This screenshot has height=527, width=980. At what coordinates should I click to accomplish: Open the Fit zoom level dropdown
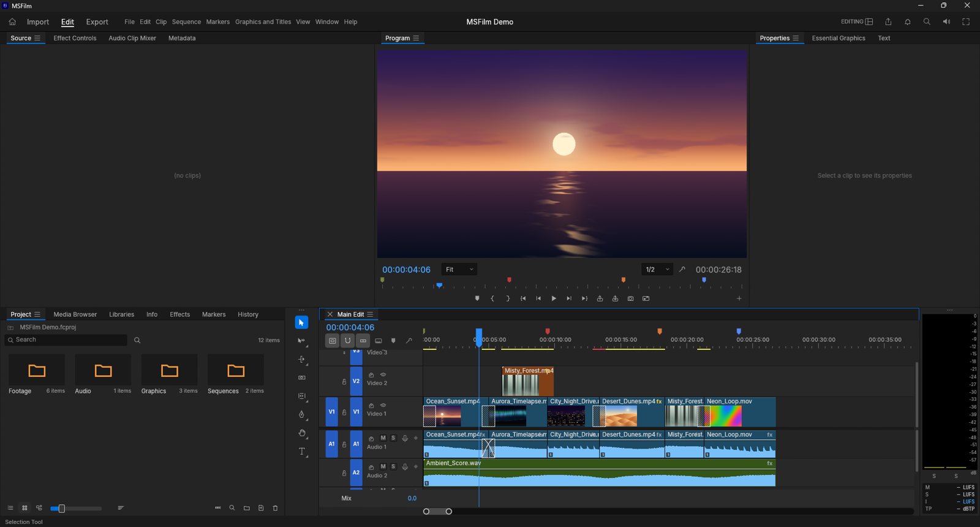click(x=459, y=270)
